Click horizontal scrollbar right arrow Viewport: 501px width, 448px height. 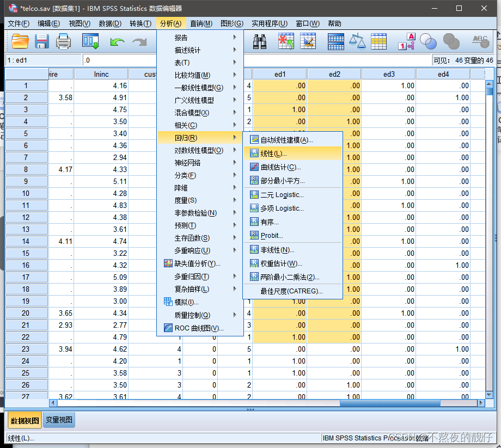[x=481, y=403]
